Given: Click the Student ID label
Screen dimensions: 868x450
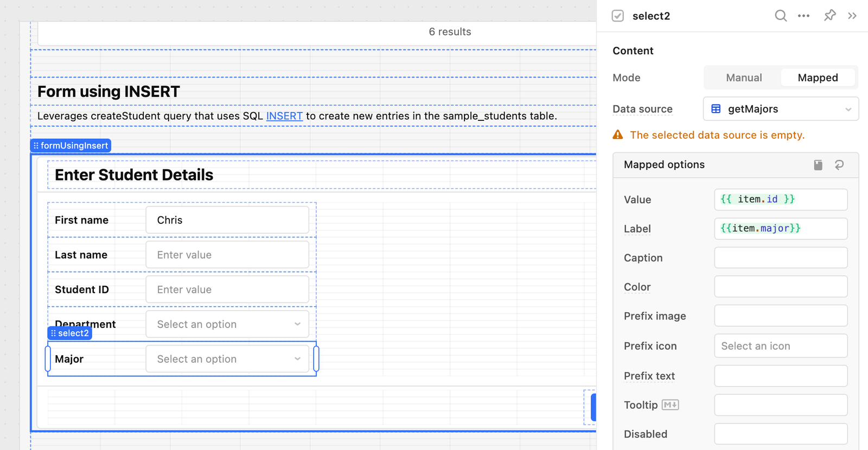Looking at the screenshot, I should (x=82, y=290).
